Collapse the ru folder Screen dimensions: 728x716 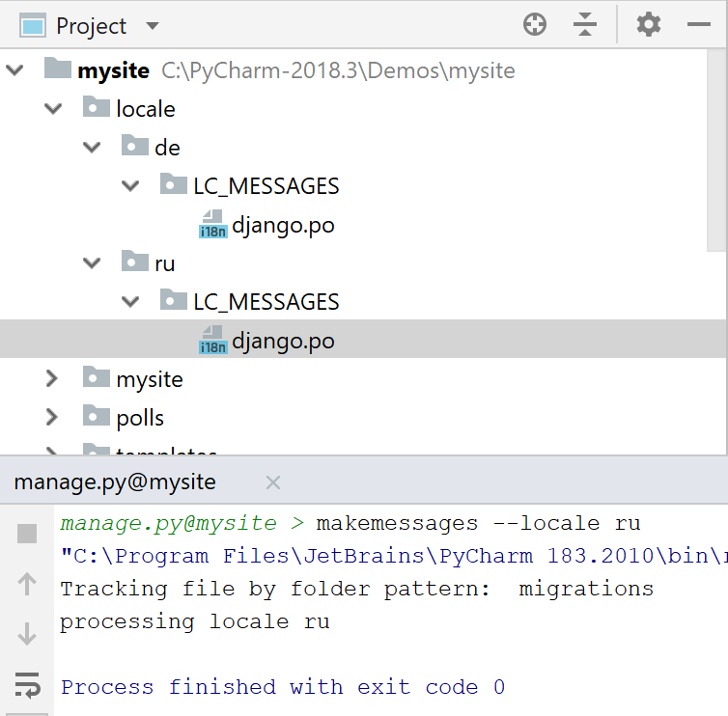(x=92, y=263)
